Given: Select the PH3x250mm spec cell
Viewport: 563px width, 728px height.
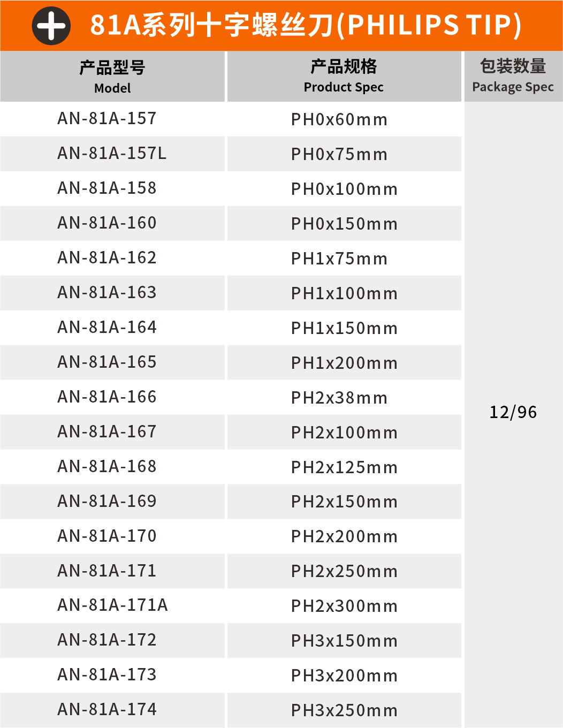Looking at the screenshot, I should point(344,710).
